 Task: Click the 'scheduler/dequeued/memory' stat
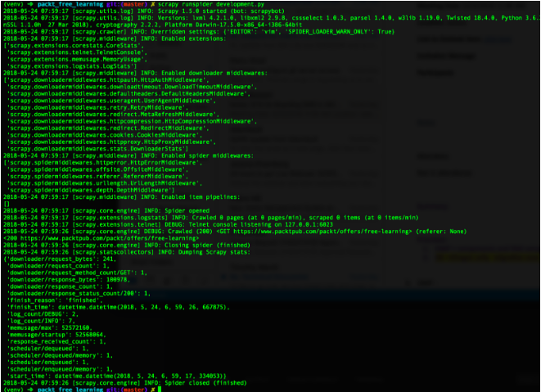click(61, 355)
